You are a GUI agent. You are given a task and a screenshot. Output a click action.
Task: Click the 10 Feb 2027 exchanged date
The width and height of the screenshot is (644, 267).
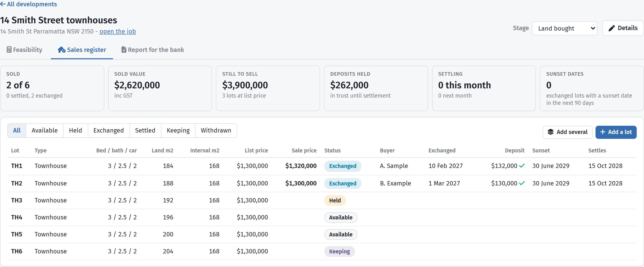click(x=446, y=166)
